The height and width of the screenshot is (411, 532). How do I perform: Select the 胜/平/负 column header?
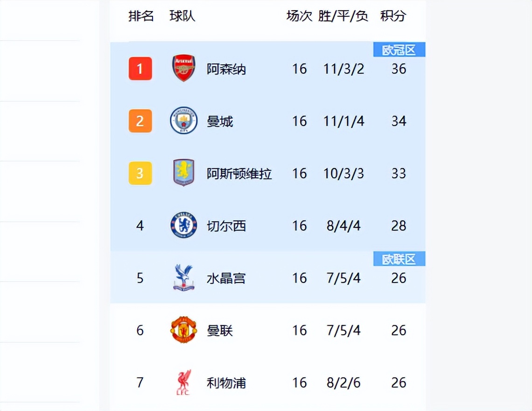[x=343, y=16]
